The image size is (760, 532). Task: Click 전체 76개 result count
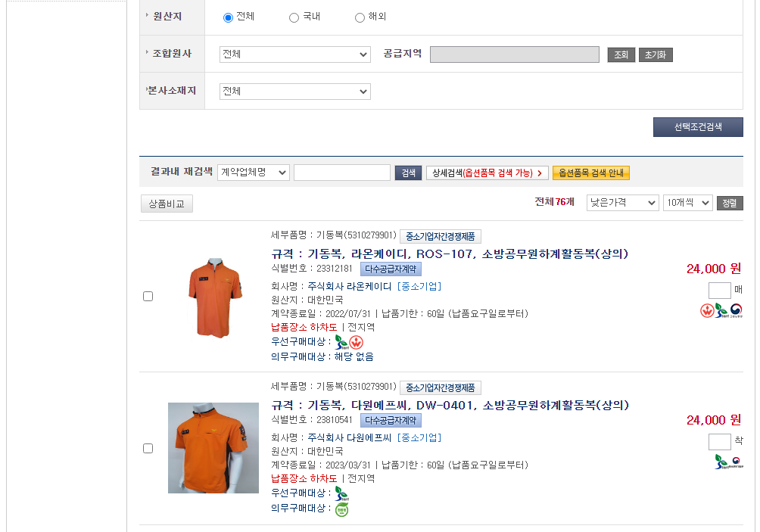coord(555,201)
